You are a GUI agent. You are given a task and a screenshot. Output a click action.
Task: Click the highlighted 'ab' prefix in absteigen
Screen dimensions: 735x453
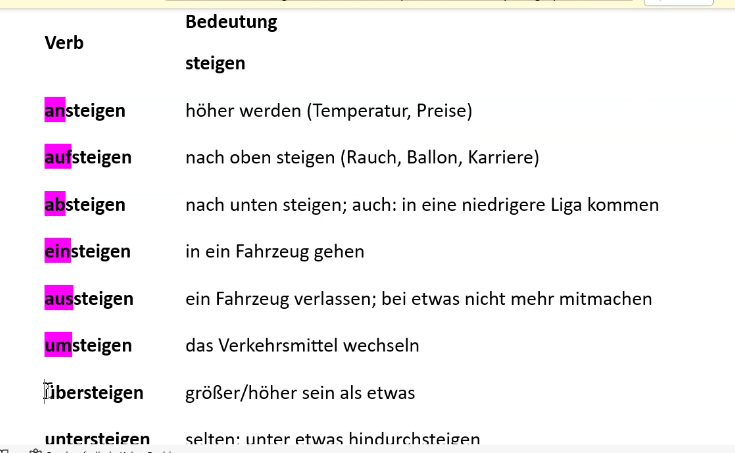(55, 204)
